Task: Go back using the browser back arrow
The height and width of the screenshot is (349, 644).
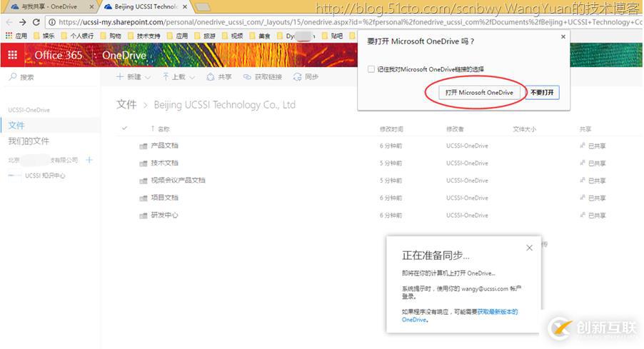Action: click(9, 22)
